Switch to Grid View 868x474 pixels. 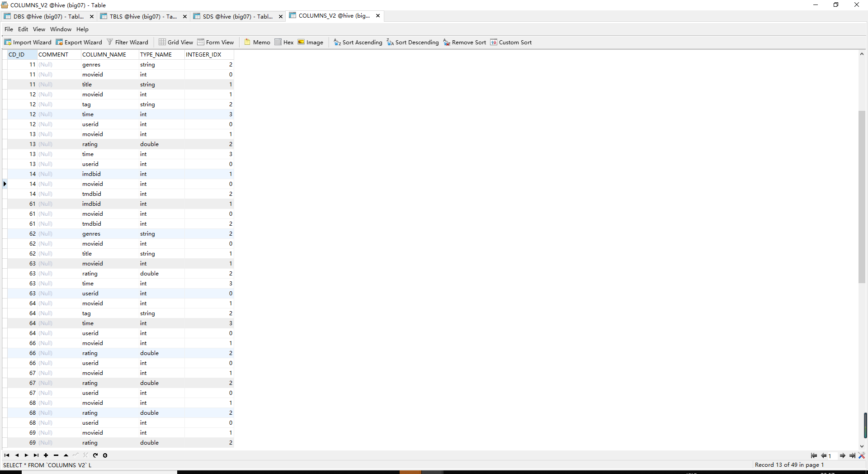175,42
